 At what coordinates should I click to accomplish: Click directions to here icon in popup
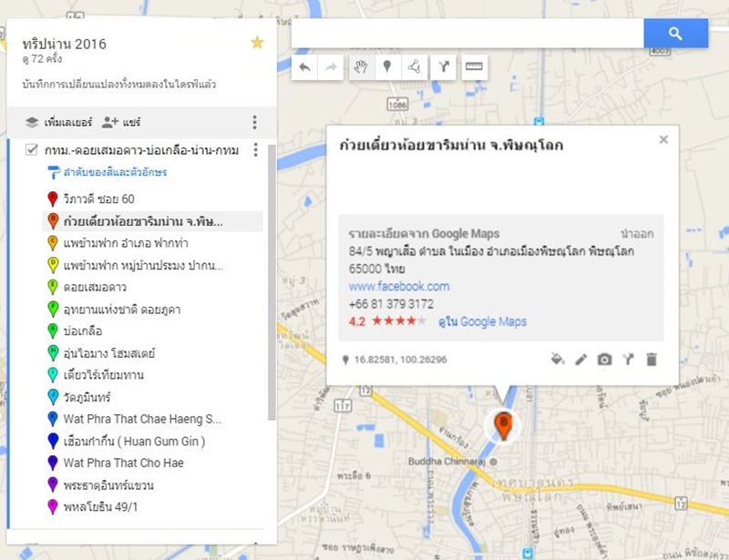point(628,360)
